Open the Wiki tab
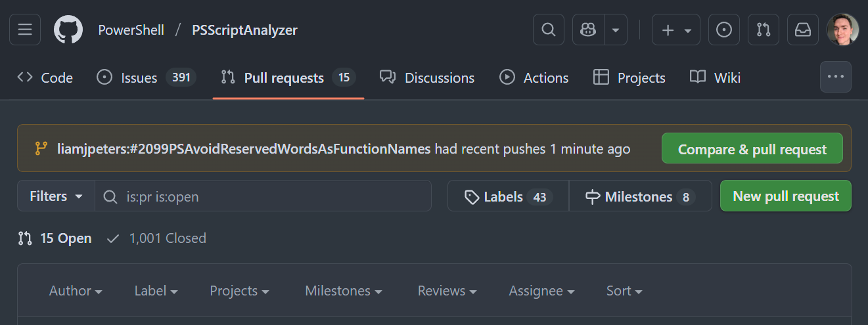 click(715, 77)
